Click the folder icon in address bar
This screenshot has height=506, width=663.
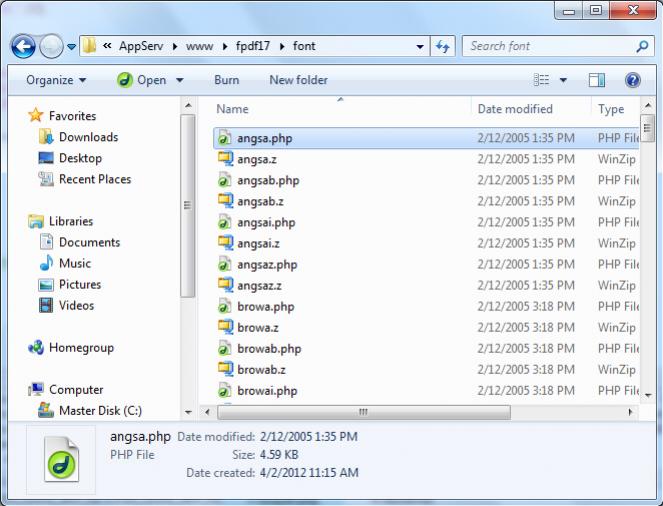tap(89, 46)
